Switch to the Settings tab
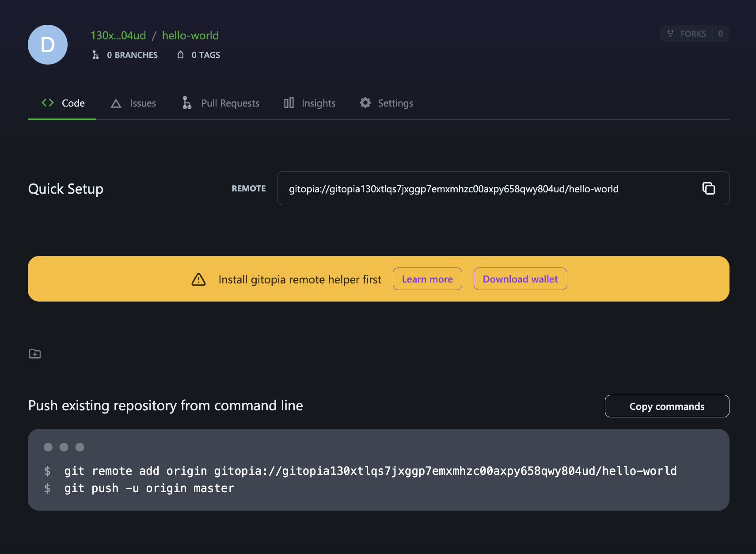 coord(386,103)
